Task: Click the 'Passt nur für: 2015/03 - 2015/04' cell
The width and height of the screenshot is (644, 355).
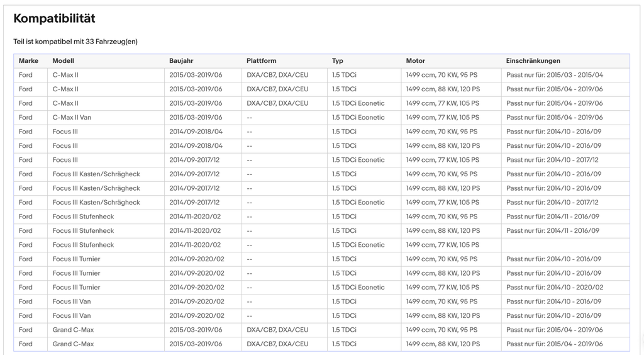Action: pos(565,75)
